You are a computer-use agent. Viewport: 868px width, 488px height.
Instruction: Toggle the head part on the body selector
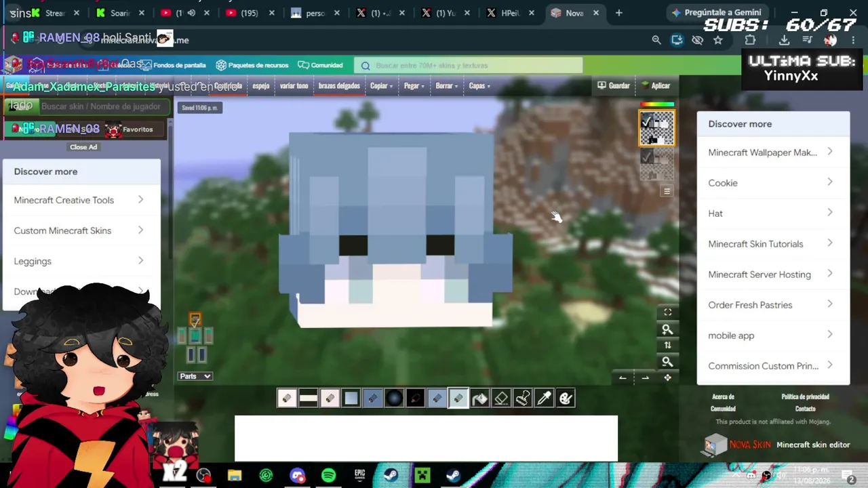tap(195, 319)
